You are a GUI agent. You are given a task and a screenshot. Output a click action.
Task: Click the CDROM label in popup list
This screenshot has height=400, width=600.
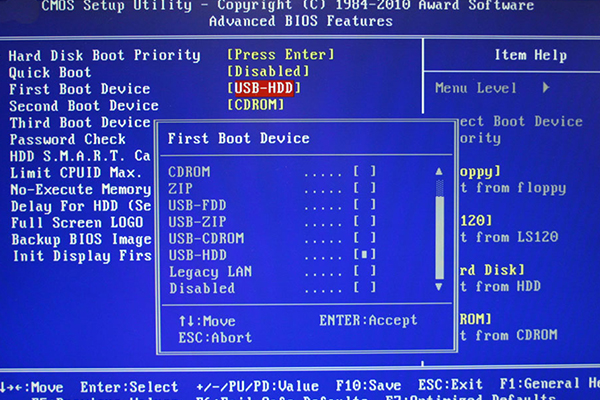(189, 172)
